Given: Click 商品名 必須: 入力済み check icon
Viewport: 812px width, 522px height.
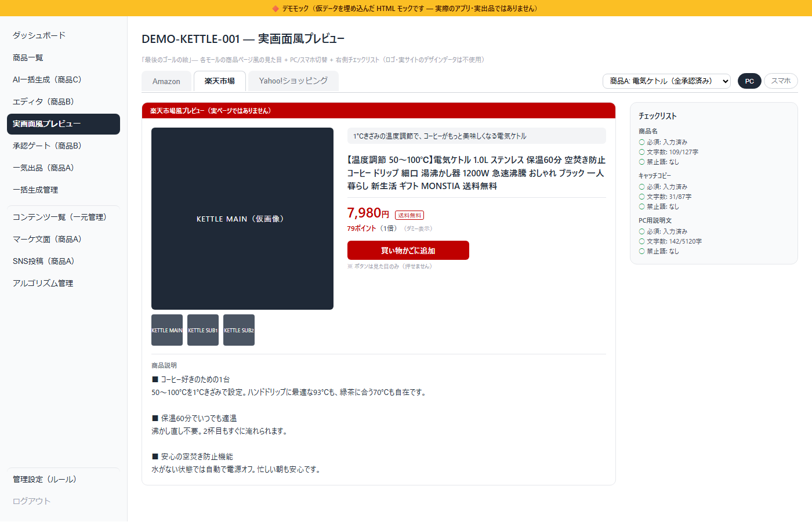Looking at the screenshot, I should tap(642, 142).
